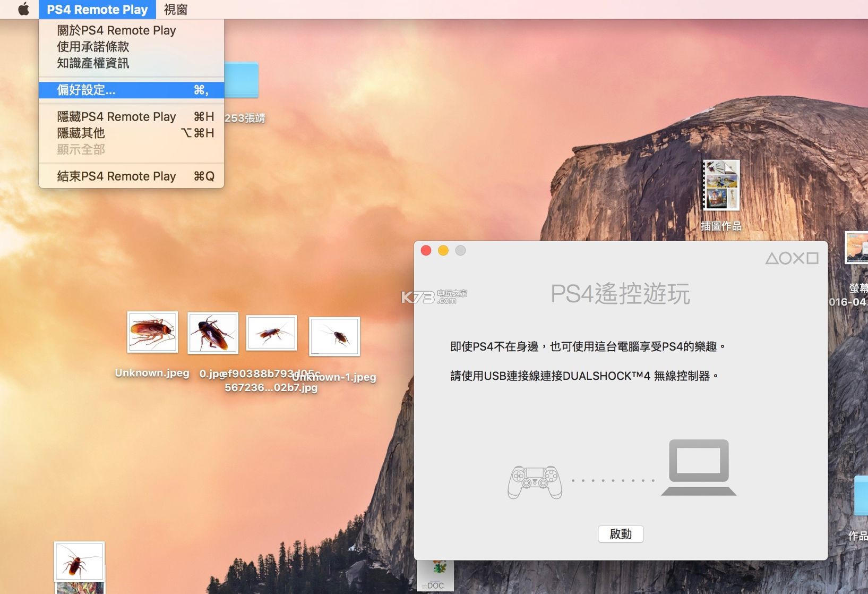The width and height of the screenshot is (868, 594).
Task: Choose 隱藏其他 from the menu
Action: (x=131, y=133)
